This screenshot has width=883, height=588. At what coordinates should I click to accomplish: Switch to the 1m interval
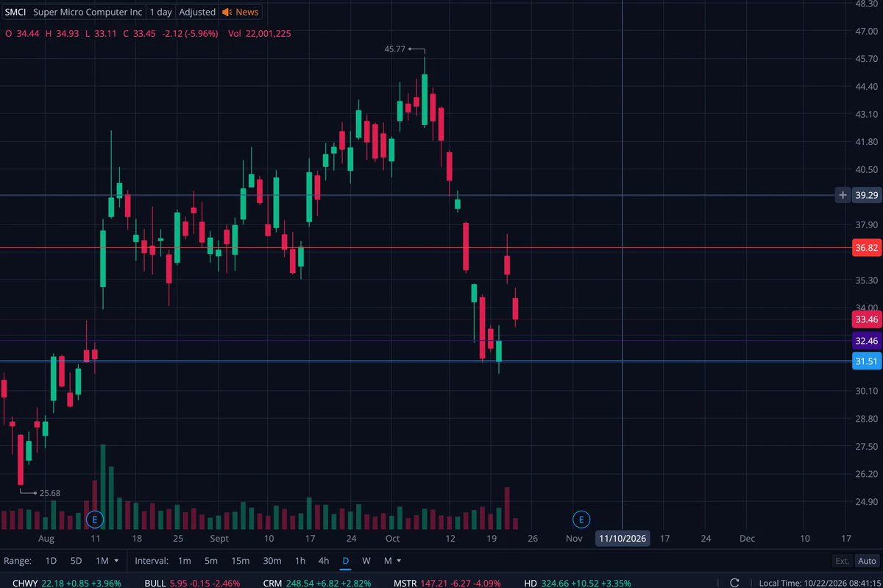185,561
